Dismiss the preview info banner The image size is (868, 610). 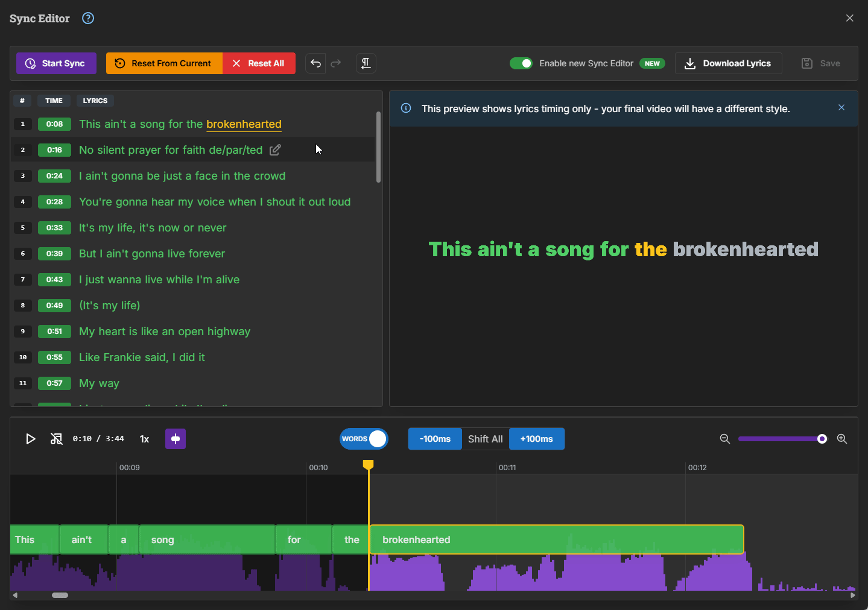pos(841,107)
